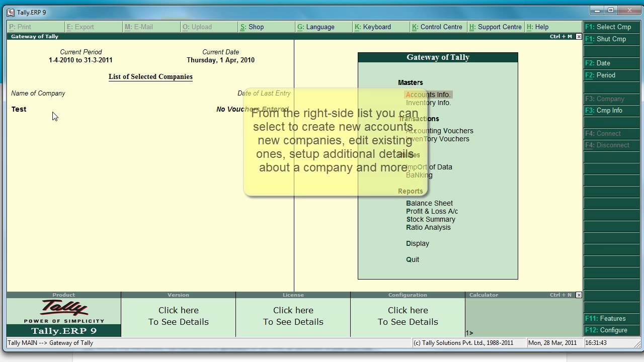Open the Shop menu
The width and height of the screenshot is (644, 362).
267,27
